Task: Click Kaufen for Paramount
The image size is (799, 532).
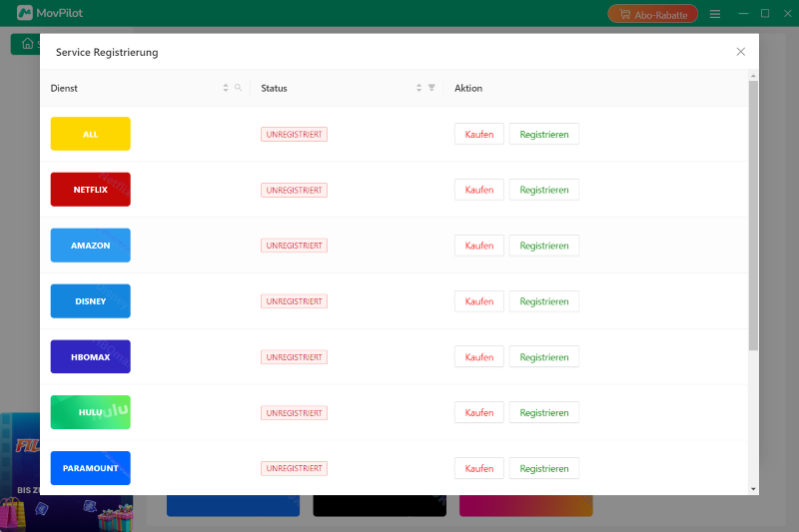Action: pyautogui.click(x=479, y=468)
